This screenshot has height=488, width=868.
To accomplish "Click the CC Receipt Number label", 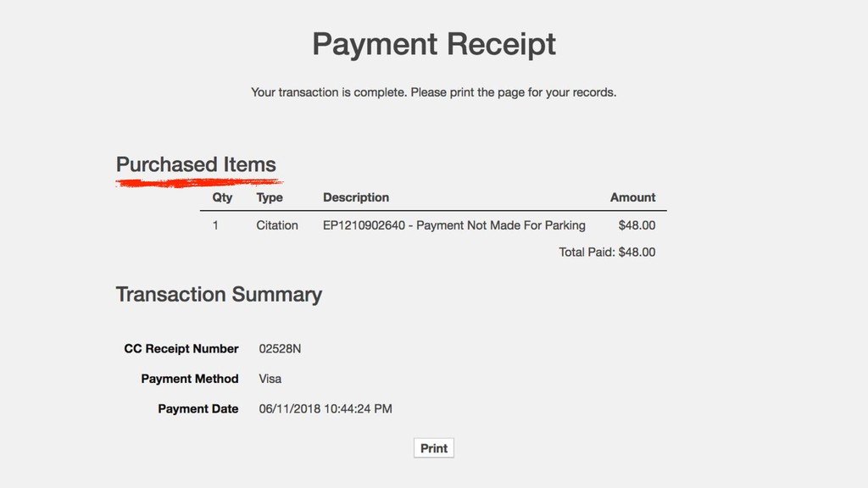I will click(181, 348).
